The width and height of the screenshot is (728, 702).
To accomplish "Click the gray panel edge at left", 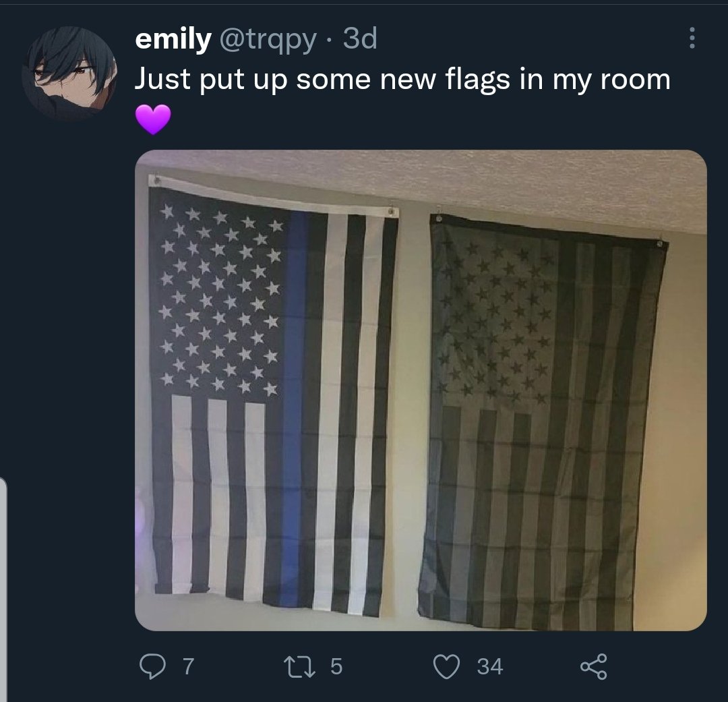I will click(3, 589).
